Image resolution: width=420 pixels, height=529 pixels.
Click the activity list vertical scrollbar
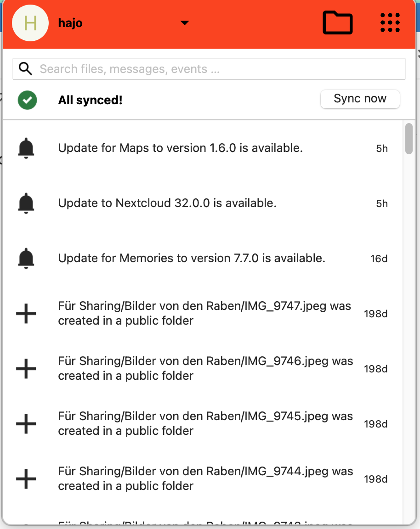(x=409, y=139)
